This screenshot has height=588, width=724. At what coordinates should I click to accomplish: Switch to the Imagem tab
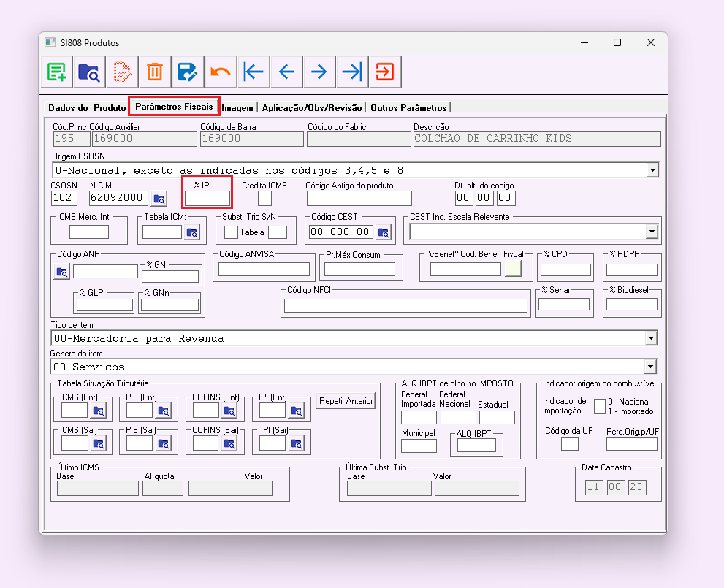tap(237, 108)
